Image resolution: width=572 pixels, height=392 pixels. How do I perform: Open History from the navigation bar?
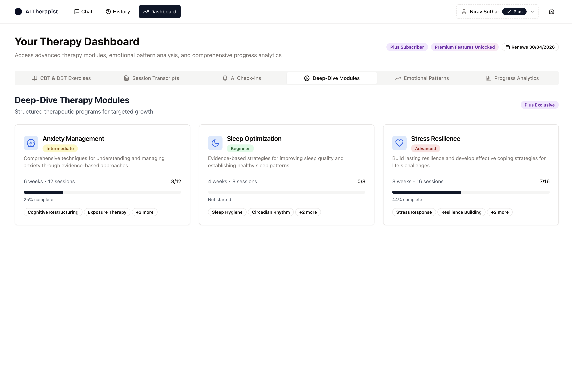click(x=118, y=12)
